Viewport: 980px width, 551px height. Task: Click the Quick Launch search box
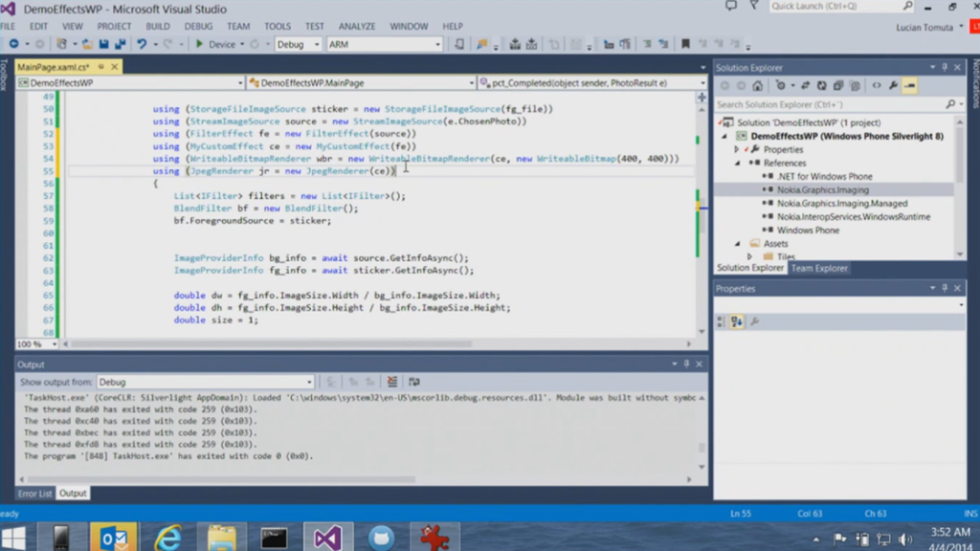click(840, 7)
